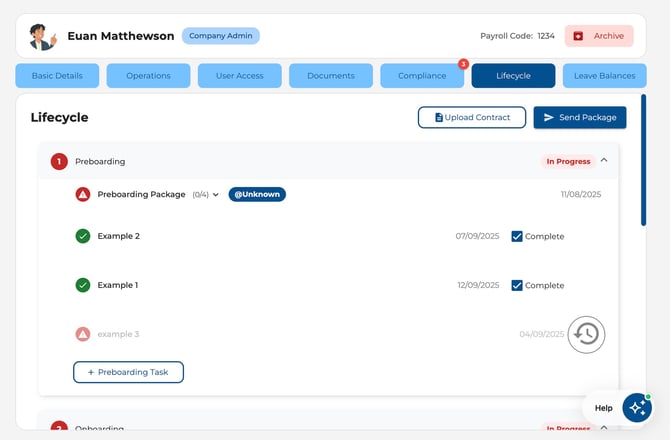Screen dimensions: 670x440
Task: Switch to the Operations tab
Action: [148, 76]
